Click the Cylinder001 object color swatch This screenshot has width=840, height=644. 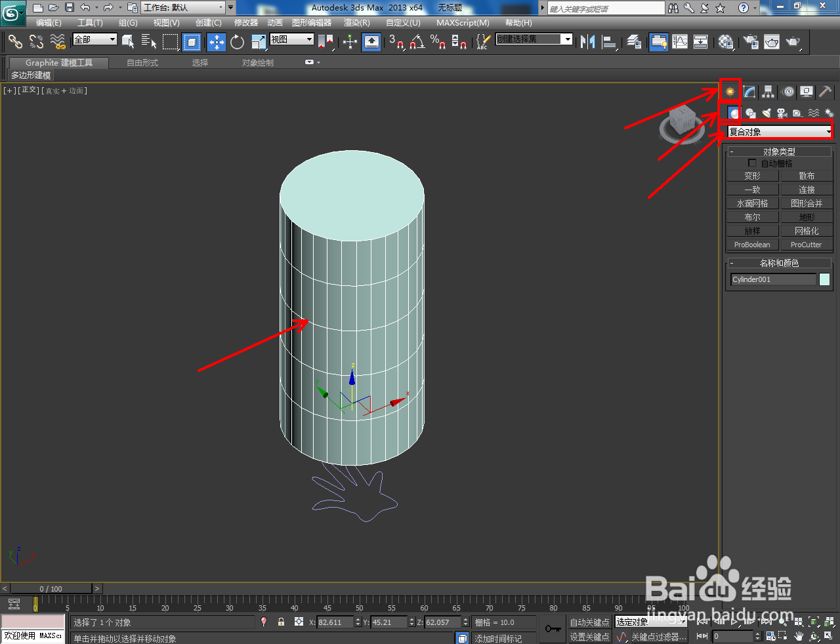click(x=825, y=279)
